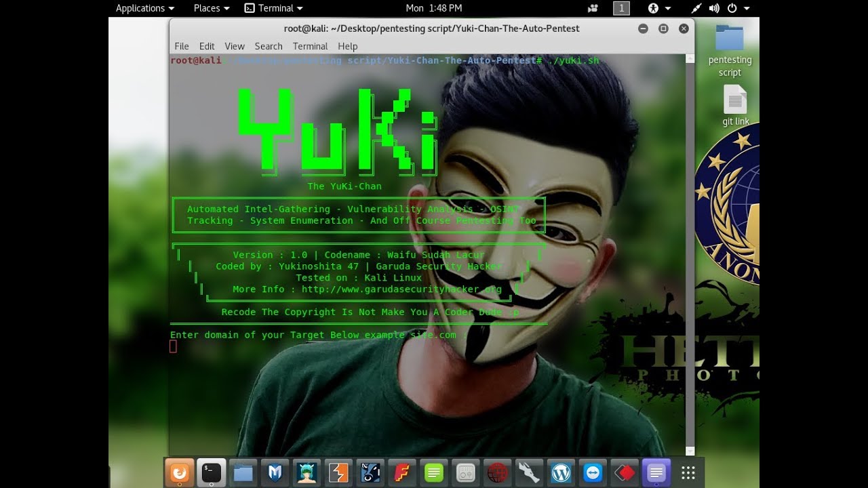This screenshot has height=488, width=868.
Task: Show all applications grid
Action: click(x=688, y=472)
